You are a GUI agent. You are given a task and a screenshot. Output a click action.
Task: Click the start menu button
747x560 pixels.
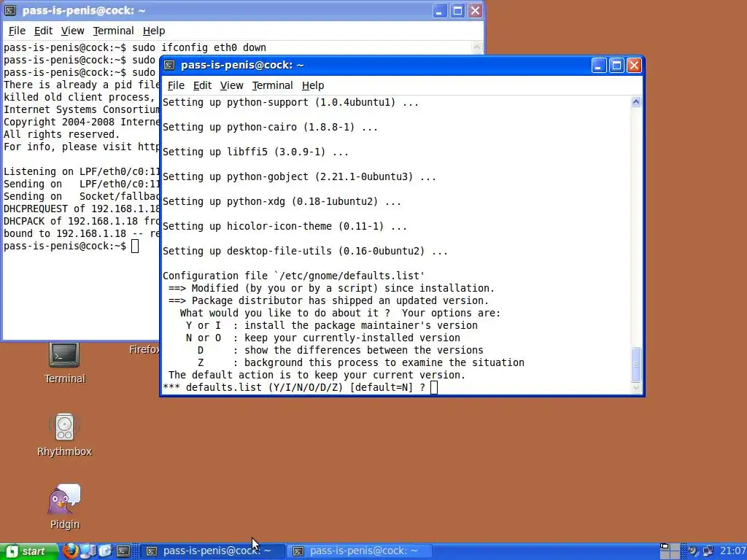[x=29, y=551]
